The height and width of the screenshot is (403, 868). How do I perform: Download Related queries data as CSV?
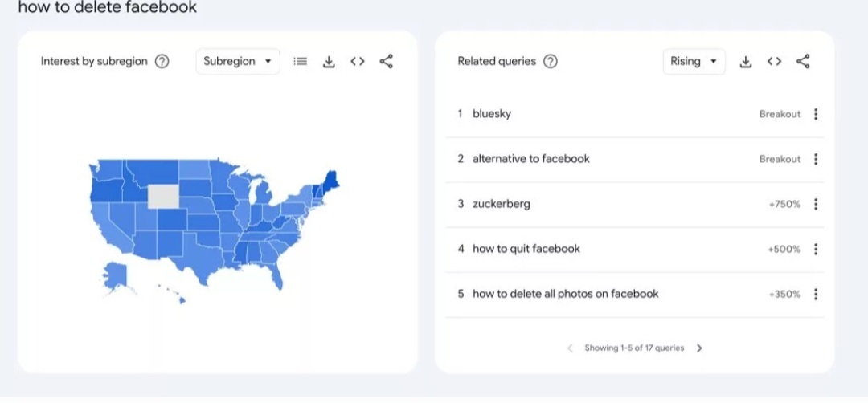pyautogui.click(x=746, y=61)
